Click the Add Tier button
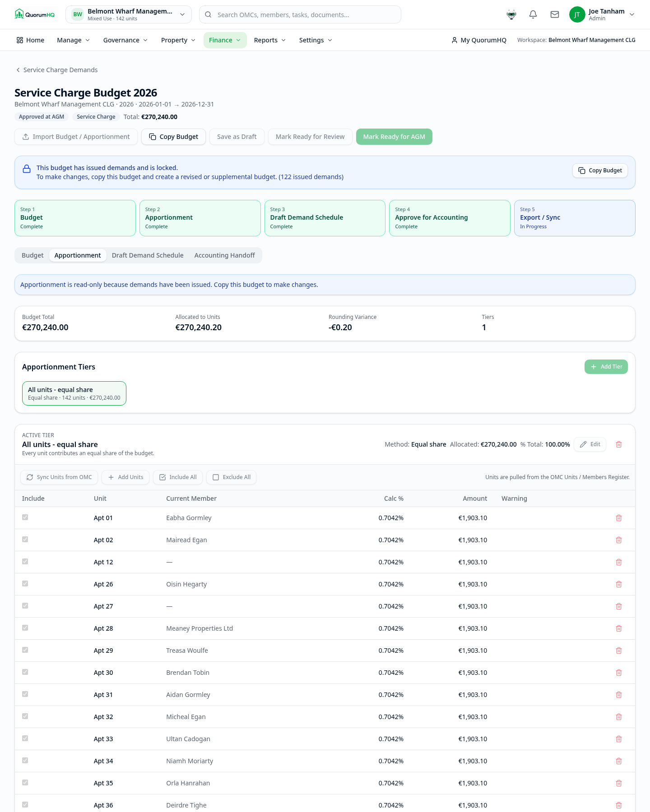 coord(606,367)
